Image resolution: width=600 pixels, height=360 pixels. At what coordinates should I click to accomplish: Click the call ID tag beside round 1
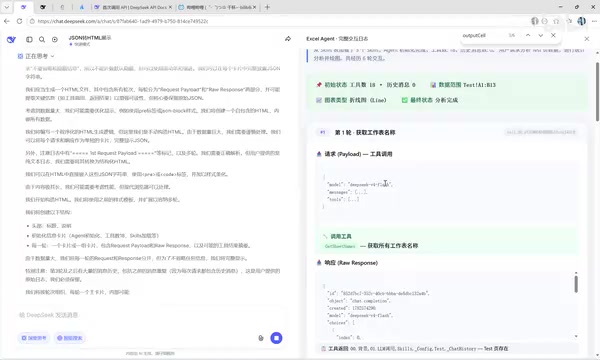[x=541, y=132]
